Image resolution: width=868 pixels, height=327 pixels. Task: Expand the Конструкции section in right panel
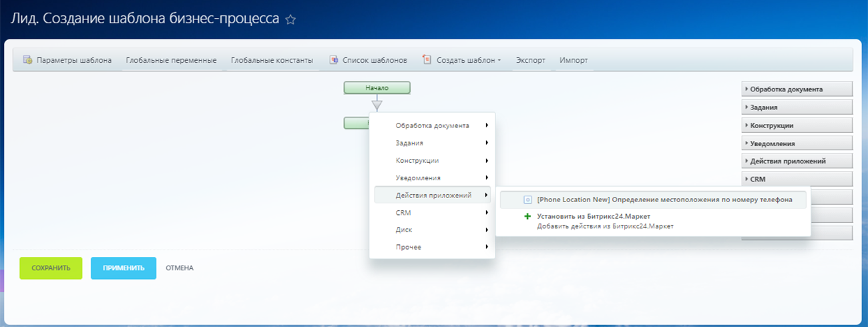pos(797,125)
